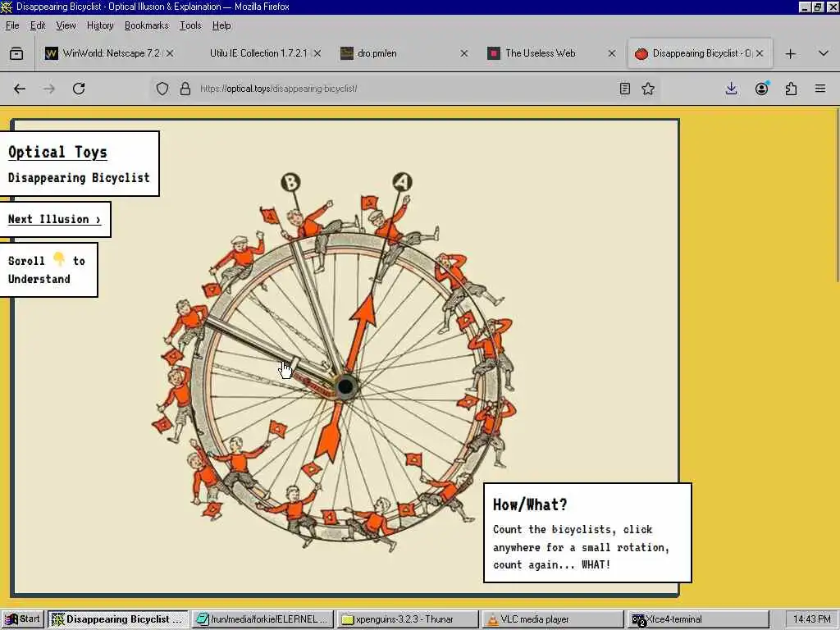
Task: Switch to VLC media player window
Action: 553,619
